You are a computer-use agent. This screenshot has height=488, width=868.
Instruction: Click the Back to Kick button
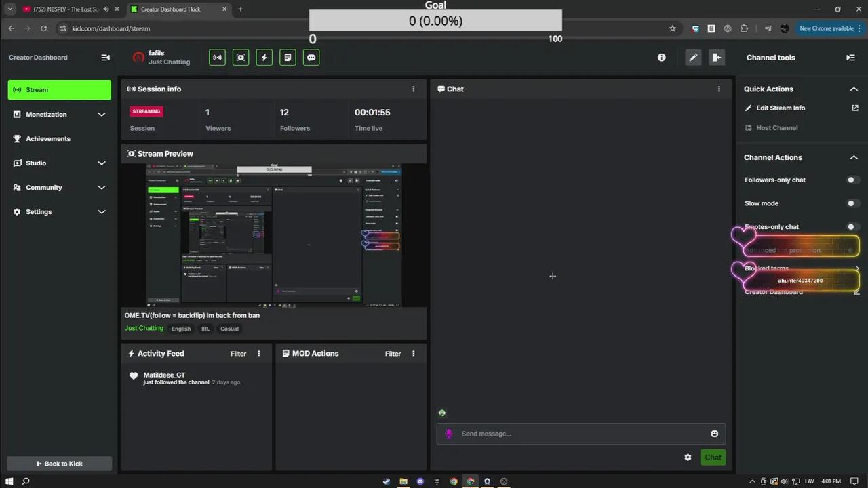coord(59,464)
